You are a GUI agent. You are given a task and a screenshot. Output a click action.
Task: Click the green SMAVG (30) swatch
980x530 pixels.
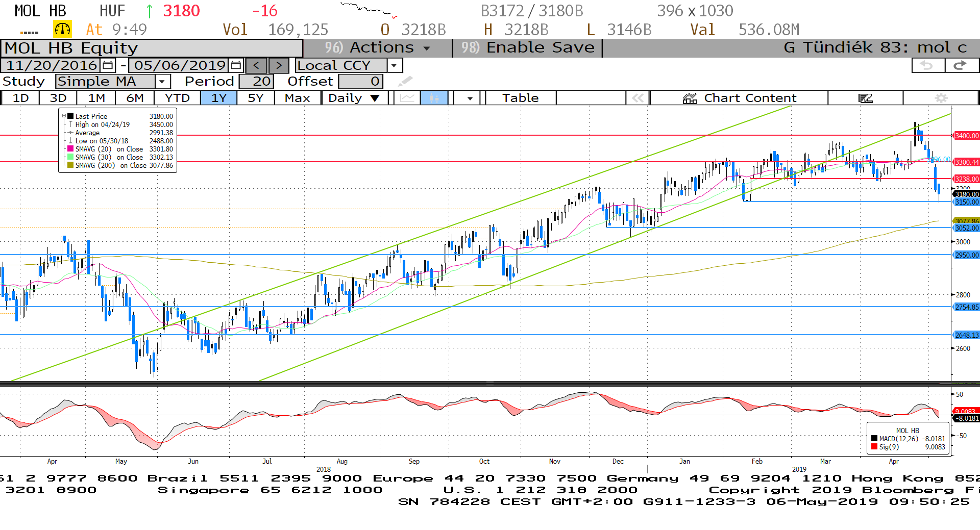coord(71,157)
